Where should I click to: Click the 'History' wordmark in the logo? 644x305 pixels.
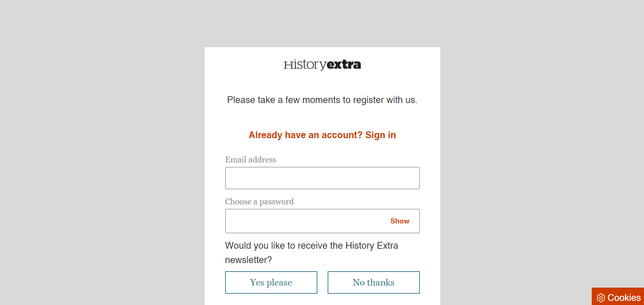305,64
